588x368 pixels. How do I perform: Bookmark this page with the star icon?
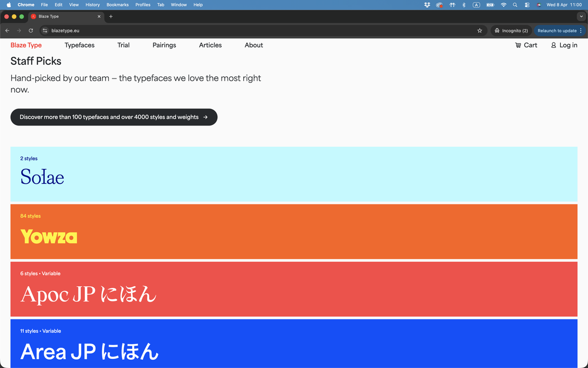480,31
